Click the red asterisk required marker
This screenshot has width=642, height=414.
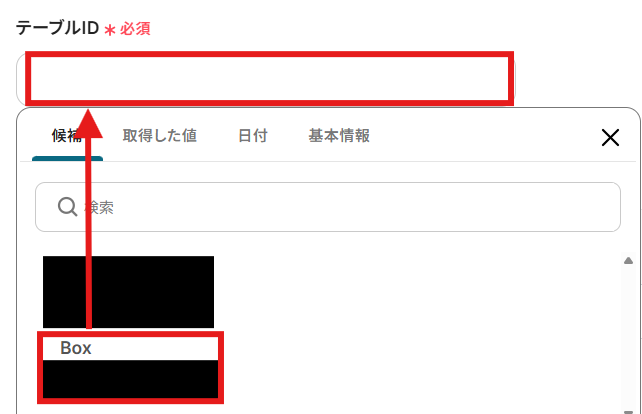click(x=110, y=30)
